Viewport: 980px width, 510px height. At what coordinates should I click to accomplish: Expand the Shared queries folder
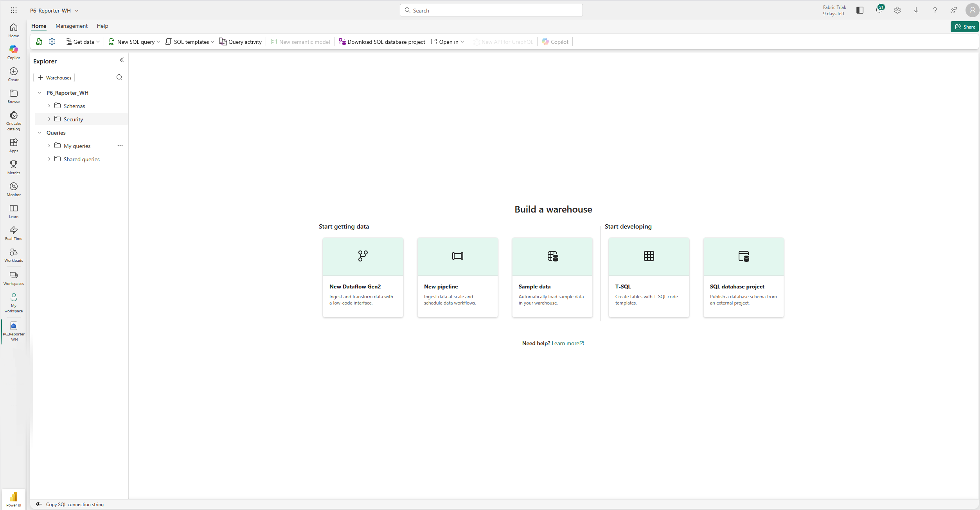pyautogui.click(x=49, y=159)
